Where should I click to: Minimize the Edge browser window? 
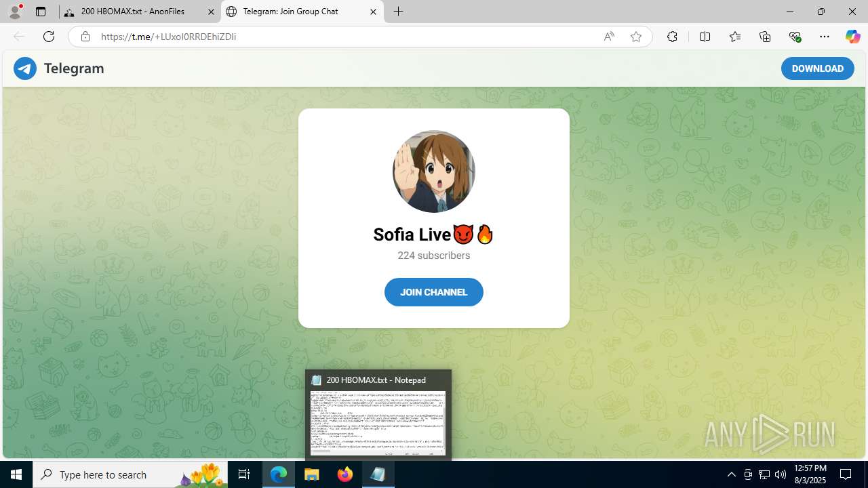click(790, 12)
